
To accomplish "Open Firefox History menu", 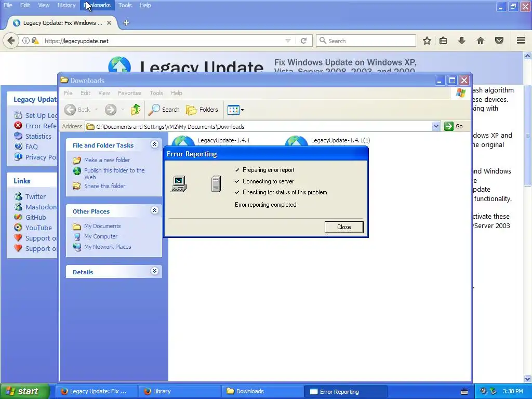I will coord(66,5).
